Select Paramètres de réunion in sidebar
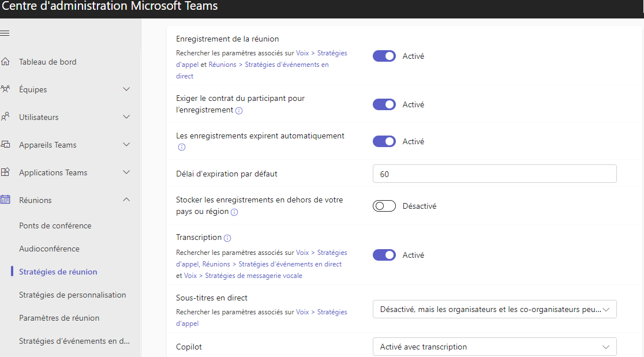The image size is (644, 357). pos(59,318)
